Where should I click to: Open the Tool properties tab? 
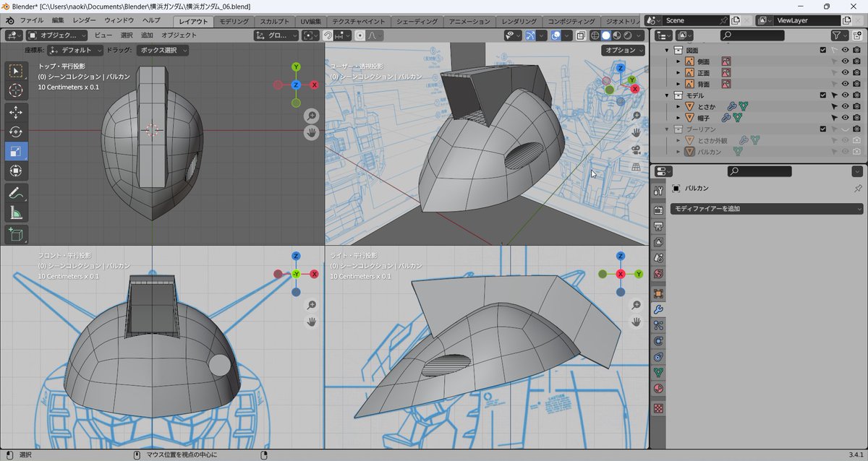click(x=658, y=190)
